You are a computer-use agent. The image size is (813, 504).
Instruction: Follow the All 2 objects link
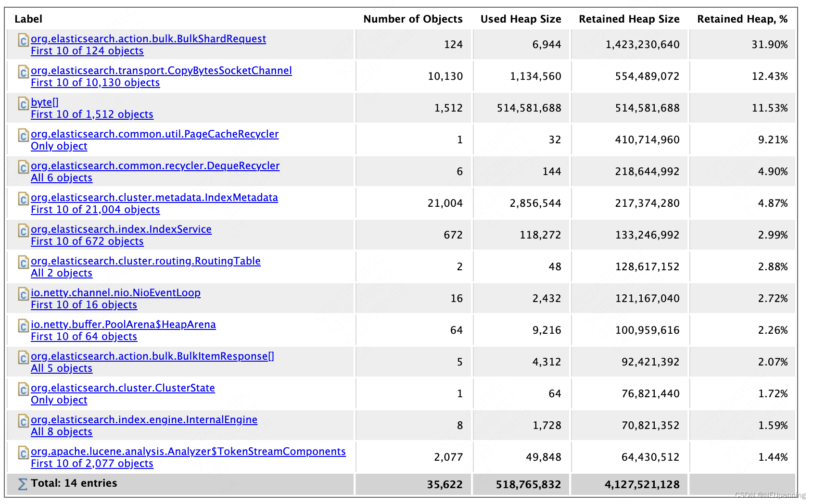point(62,273)
